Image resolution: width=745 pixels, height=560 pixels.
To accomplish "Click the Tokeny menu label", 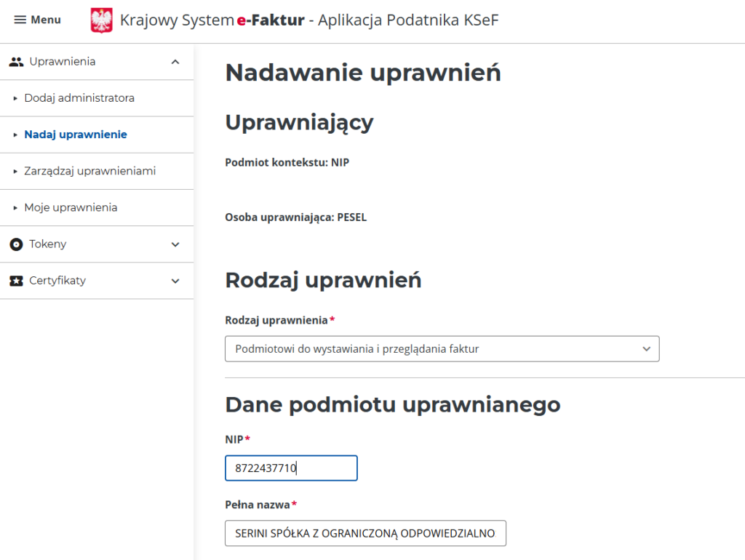I will pos(48,244).
